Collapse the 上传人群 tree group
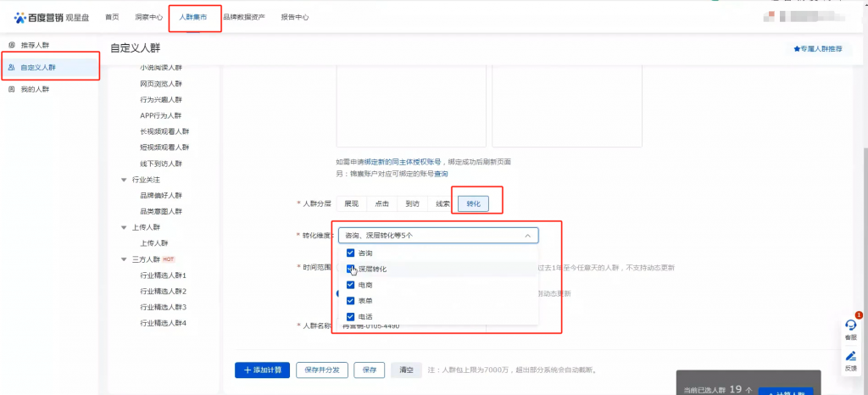Viewport: 868px width, 395px height. point(124,227)
